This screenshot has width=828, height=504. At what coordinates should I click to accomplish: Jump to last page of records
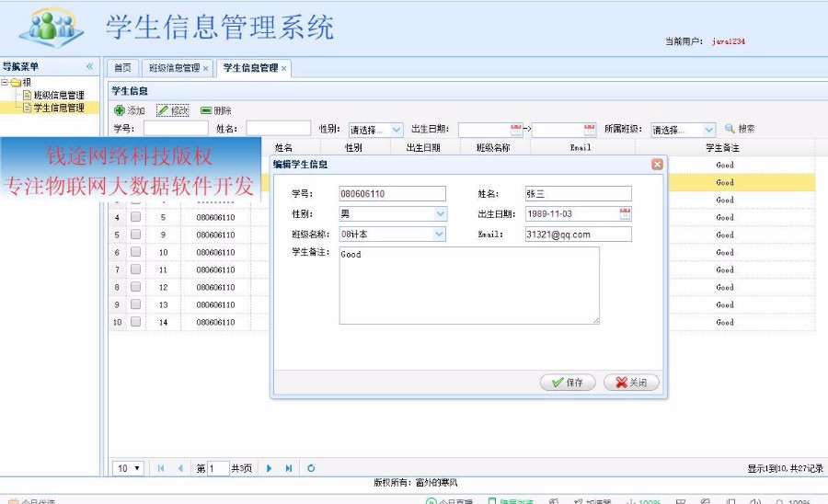[289, 468]
